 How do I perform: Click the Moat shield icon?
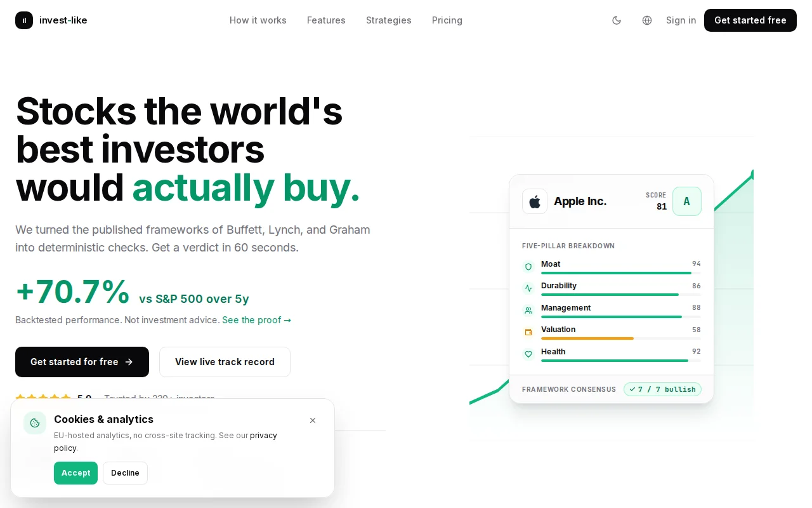coord(528,267)
